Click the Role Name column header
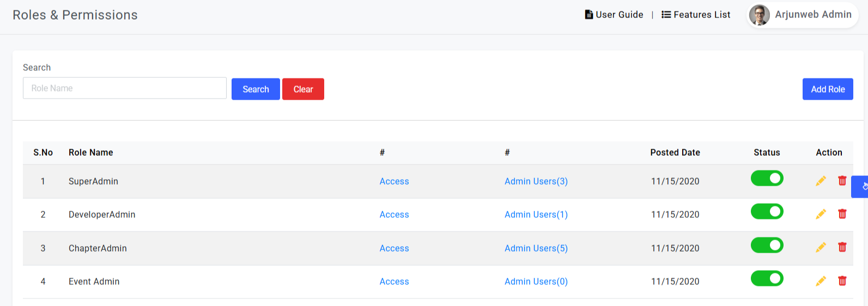 [x=91, y=152]
